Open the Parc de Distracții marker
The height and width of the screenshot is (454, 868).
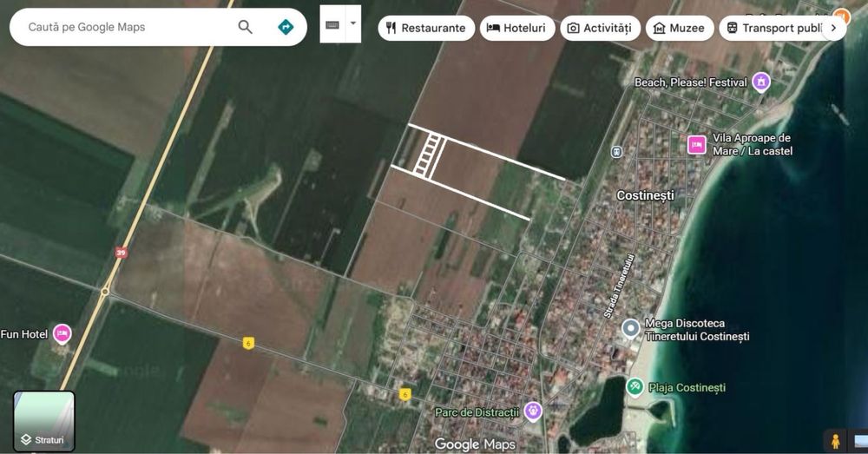533,411
